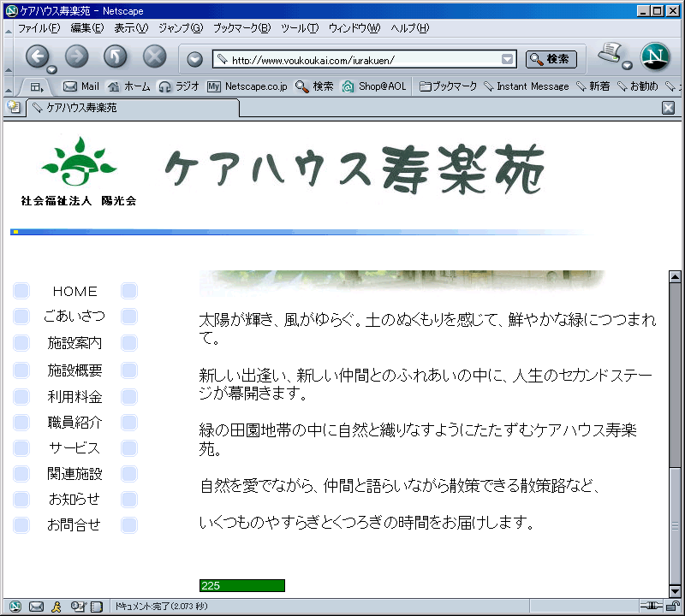Image resolution: width=685 pixels, height=616 pixels.
Task: Click the HOME navigation link
Action: (74, 291)
